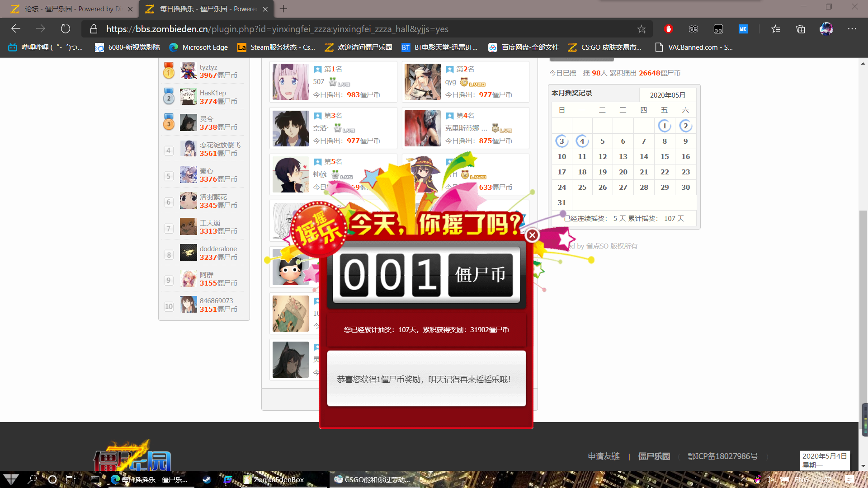Open Steam from the taskbar
This screenshot has height=488, width=868.
(207, 479)
